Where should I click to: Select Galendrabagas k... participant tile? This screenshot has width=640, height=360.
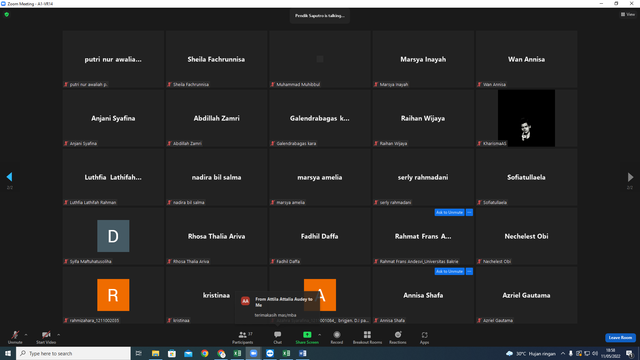320,118
